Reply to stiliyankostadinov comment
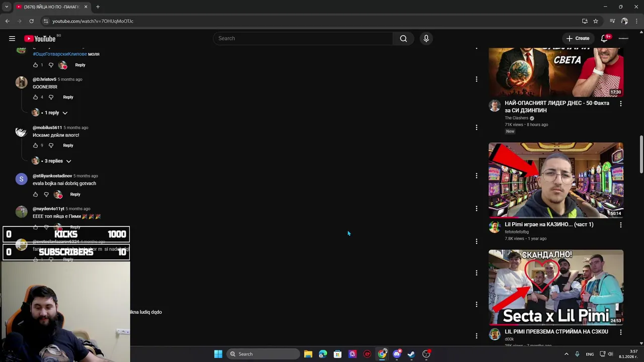This screenshot has height=362, width=644. [x=75, y=194]
